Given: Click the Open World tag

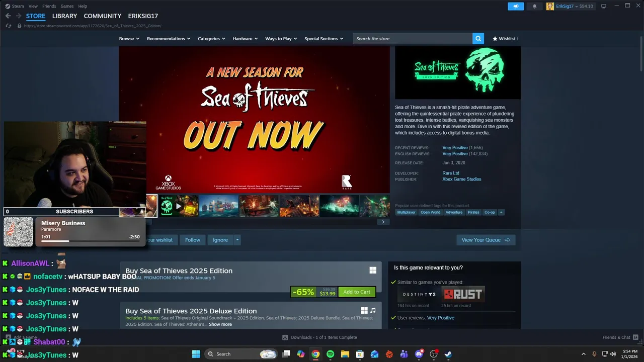Looking at the screenshot, I should tap(430, 212).
